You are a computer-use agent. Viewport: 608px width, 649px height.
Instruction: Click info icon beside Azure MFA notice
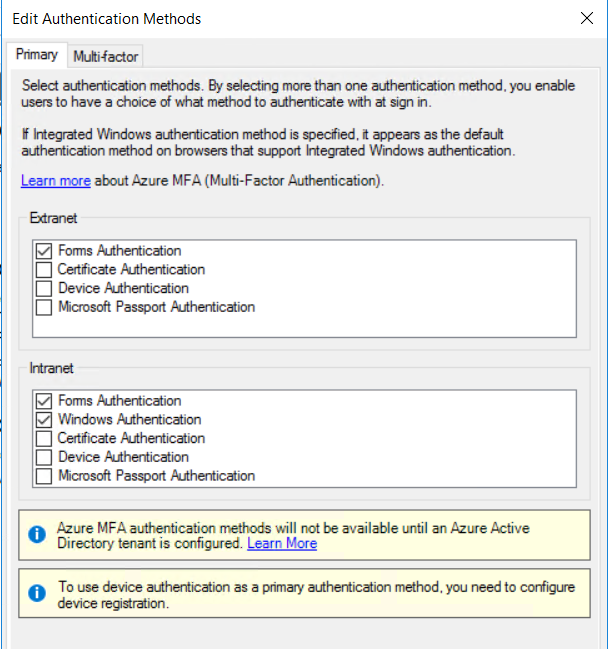(37, 535)
